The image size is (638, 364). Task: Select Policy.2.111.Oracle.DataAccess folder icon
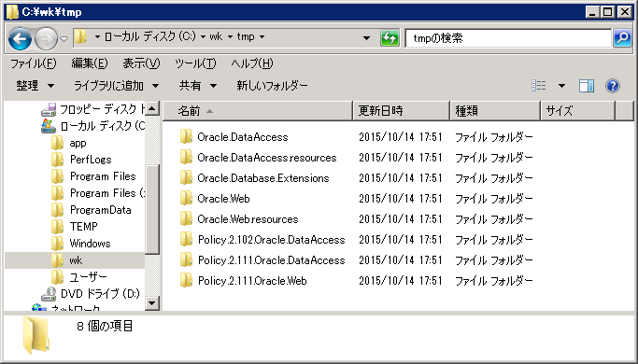(x=186, y=259)
